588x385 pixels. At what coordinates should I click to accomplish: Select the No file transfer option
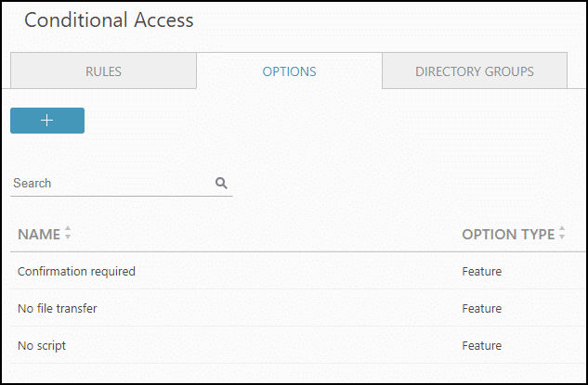[x=58, y=308]
